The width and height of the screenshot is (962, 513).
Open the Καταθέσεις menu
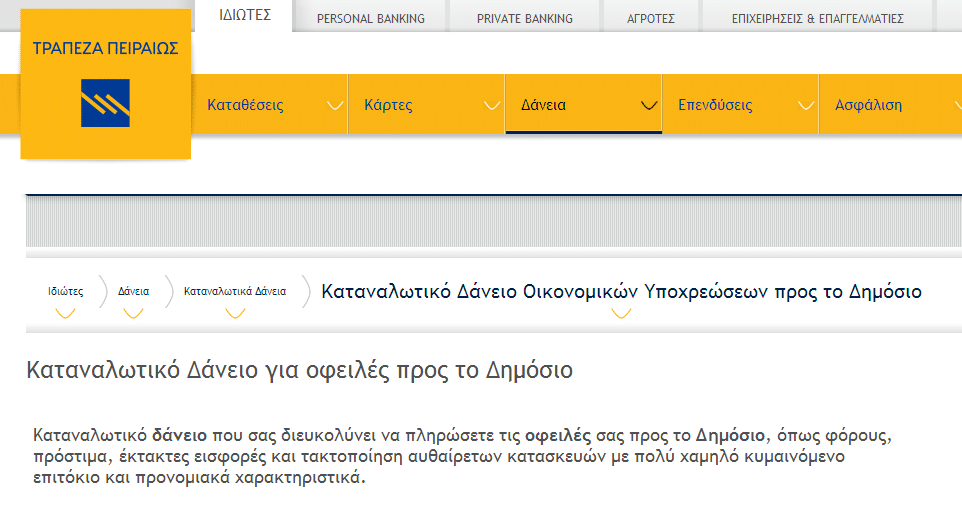245,105
